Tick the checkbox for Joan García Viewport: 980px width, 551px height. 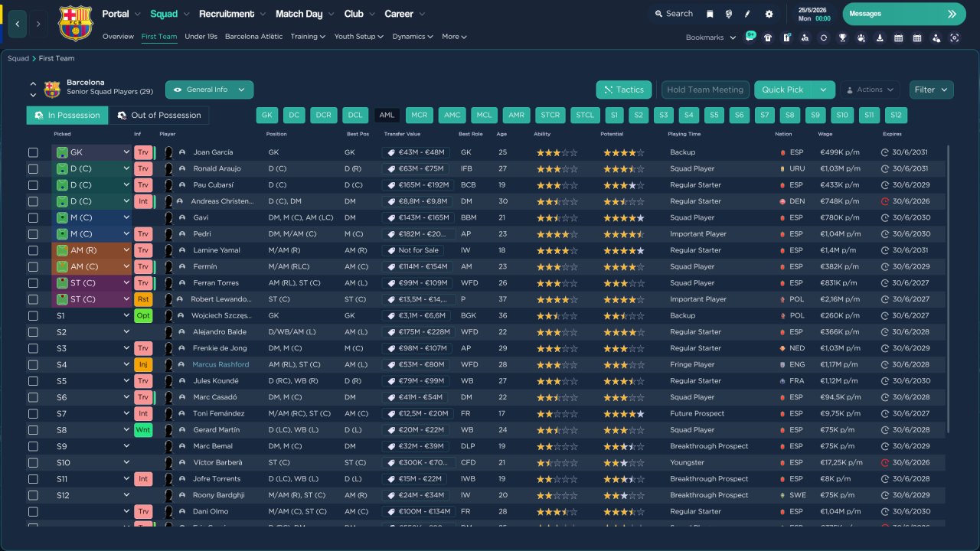[33, 152]
